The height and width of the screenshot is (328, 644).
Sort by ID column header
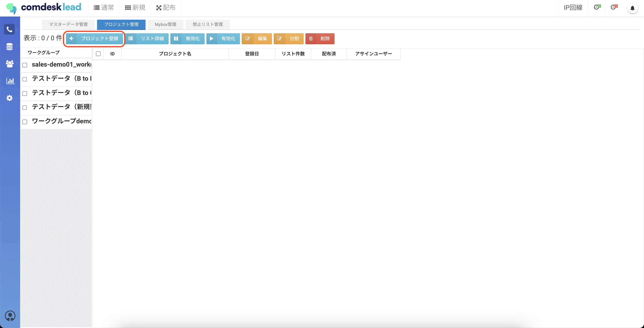(112, 54)
